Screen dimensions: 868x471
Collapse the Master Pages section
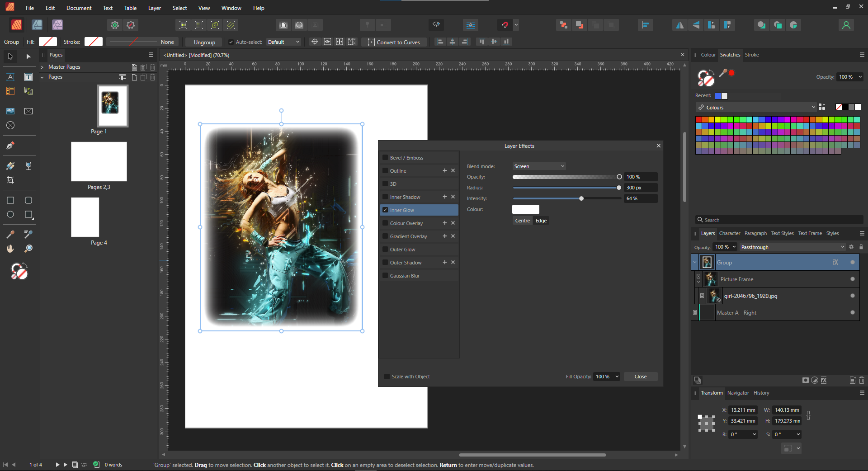coord(42,66)
